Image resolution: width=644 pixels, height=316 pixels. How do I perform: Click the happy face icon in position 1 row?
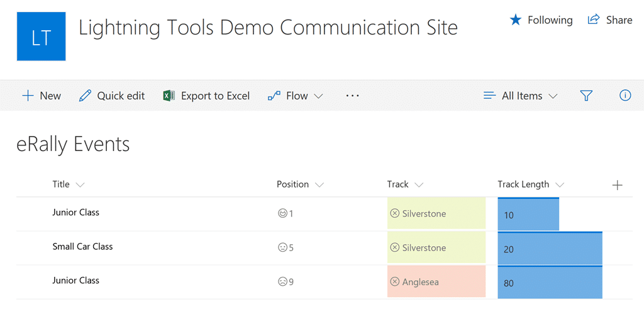pyautogui.click(x=282, y=213)
